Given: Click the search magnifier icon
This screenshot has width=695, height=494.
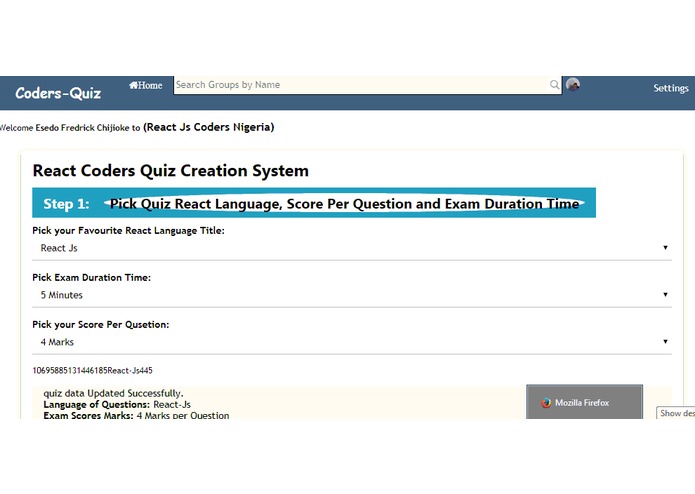Looking at the screenshot, I should (554, 85).
